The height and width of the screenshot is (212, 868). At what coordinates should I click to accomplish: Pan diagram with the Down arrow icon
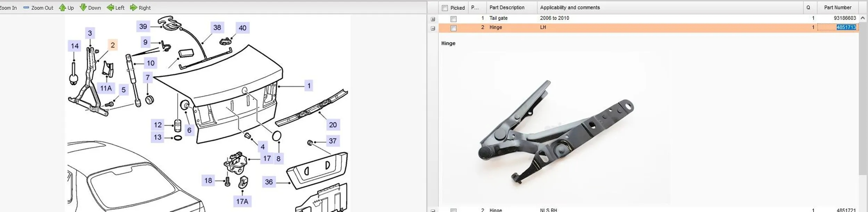click(83, 8)
